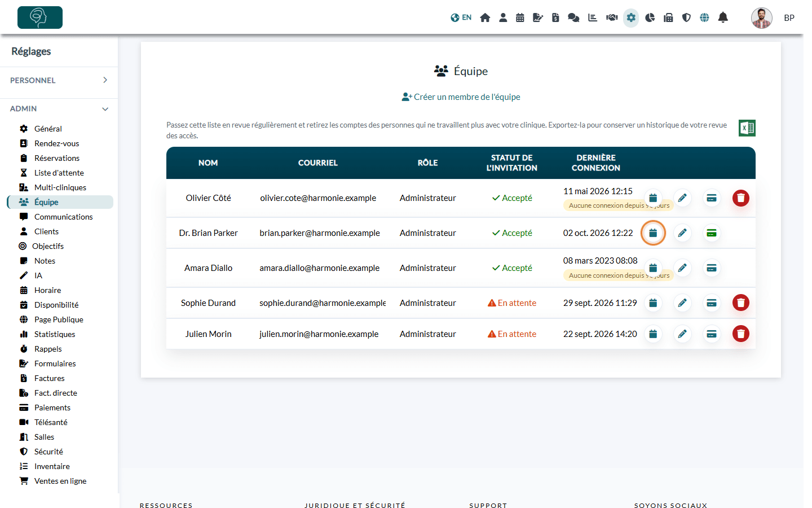Image resolution: width=812 pixels, height=508 pixels.
Task: Export the team list to Excel
Action: (x=747, y=128)
